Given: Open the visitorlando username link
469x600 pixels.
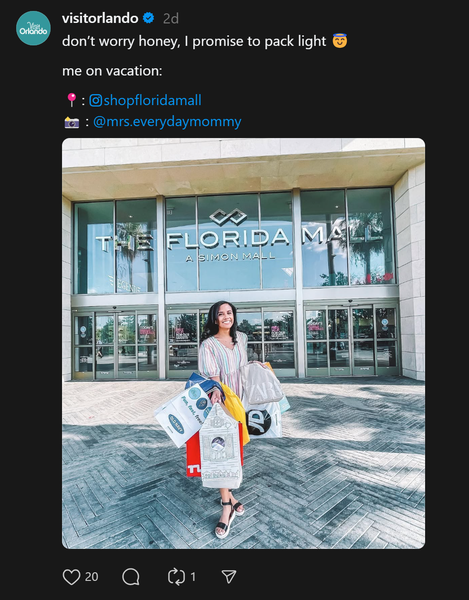Looking at the screenshot, I should [100, 18].
